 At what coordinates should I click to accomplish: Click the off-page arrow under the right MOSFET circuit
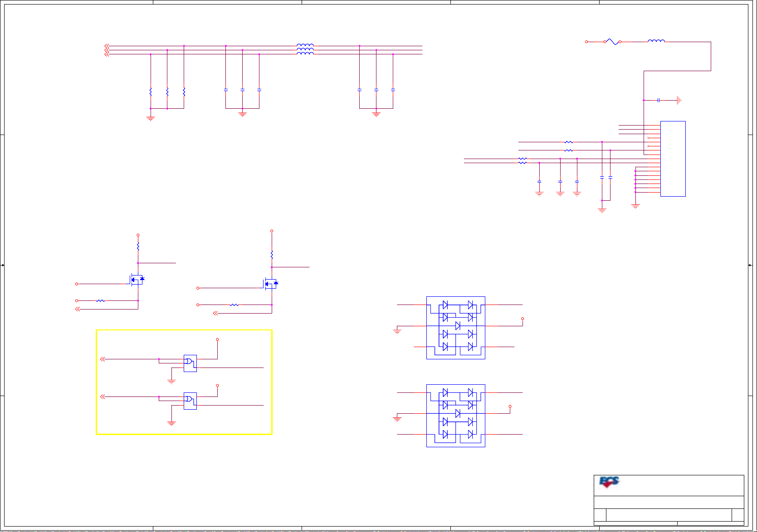[x=215, y=313]
